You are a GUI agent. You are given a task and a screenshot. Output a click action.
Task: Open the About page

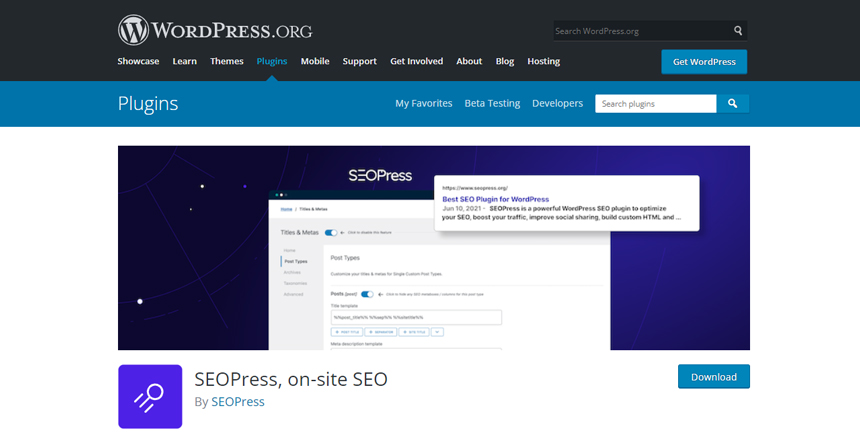469,61
